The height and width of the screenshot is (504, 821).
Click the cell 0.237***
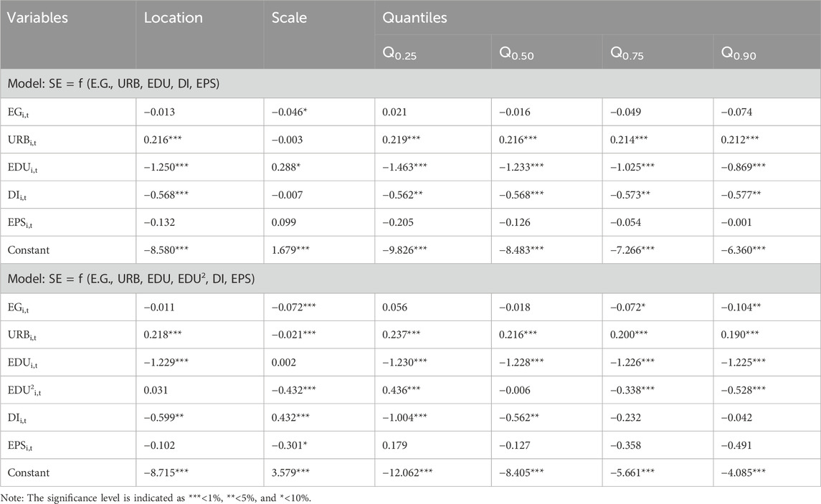(401, 335)
